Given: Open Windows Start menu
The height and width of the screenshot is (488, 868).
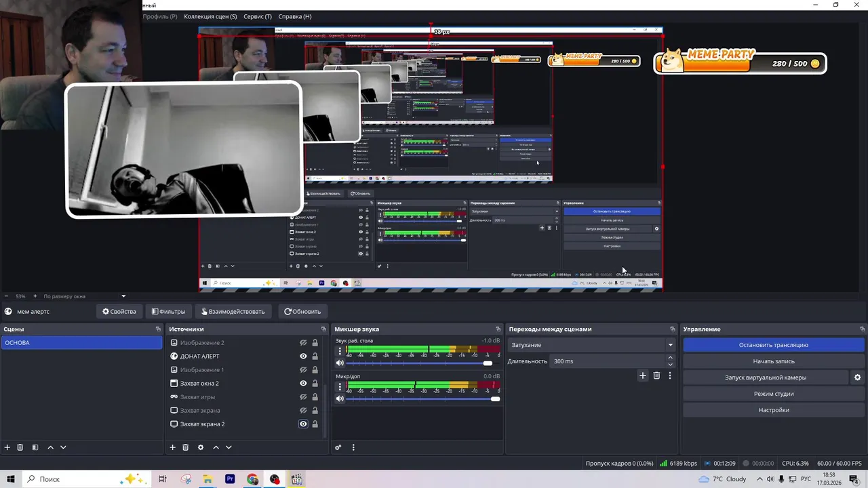Looking at the screenshot, I should (x=10, y=479).
